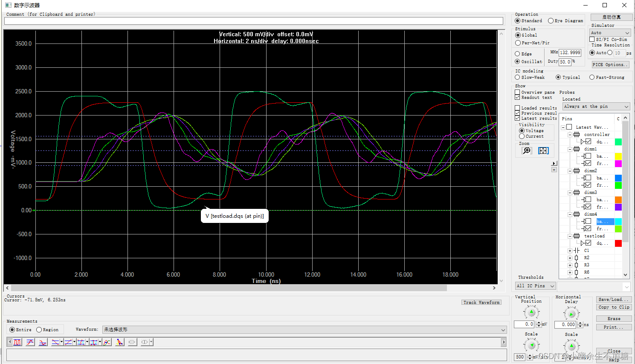Select the highlighted ba... pin under dimm4
Viewport: 635px width, 364px height.
(605, 221)
